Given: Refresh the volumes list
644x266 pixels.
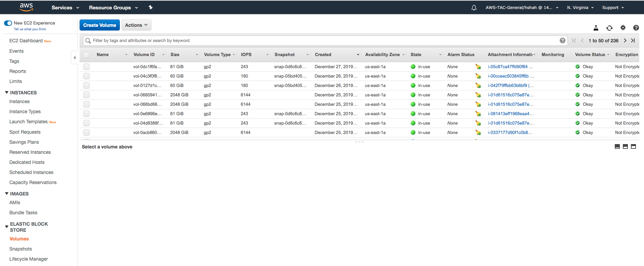Looking at the screenshot, I should pyautogui.click(x=609, y=28).
